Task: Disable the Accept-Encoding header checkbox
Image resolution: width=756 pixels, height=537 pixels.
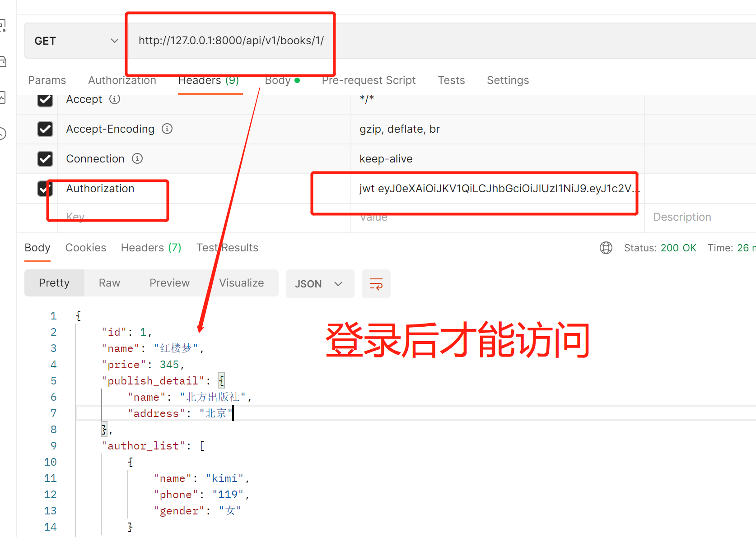Action: tap(45, 129)
